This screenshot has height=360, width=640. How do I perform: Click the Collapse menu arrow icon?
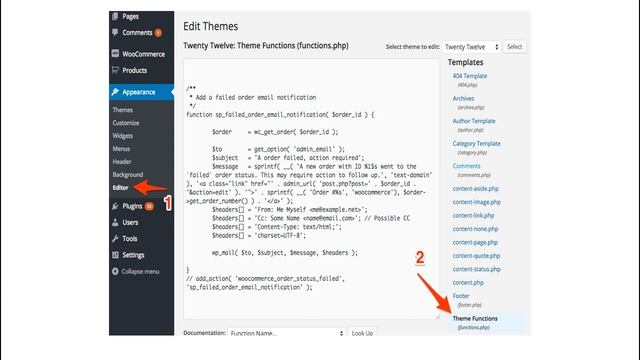(x=115, y=271)
